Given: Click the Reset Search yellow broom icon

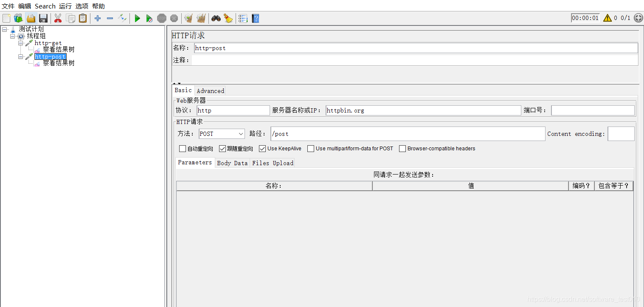Looking at the screenshot, I should coord(228,18).
